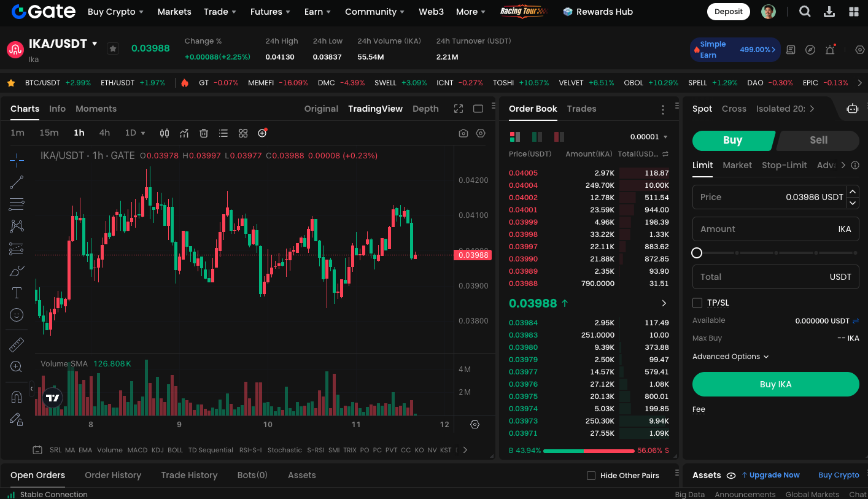The image size is (868, 499).
Task: Switch chart to 15m timeframe
Action: [x=49, y=133]
